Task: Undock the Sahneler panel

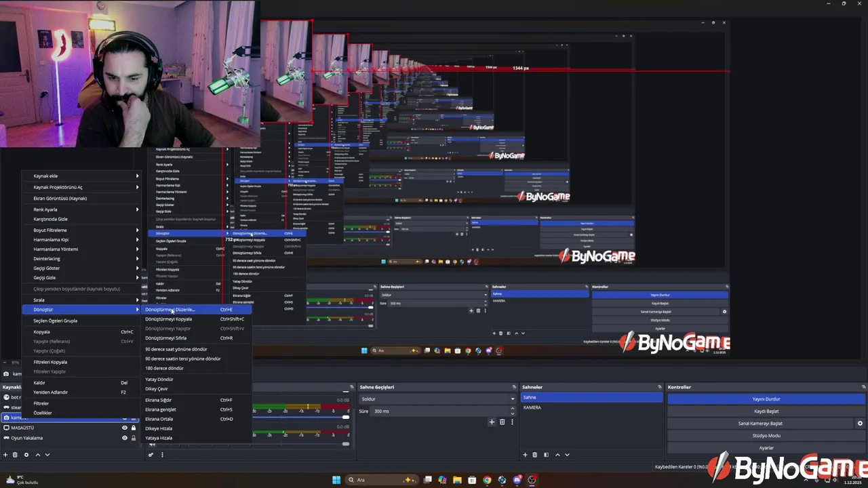Action: [660, 387]
